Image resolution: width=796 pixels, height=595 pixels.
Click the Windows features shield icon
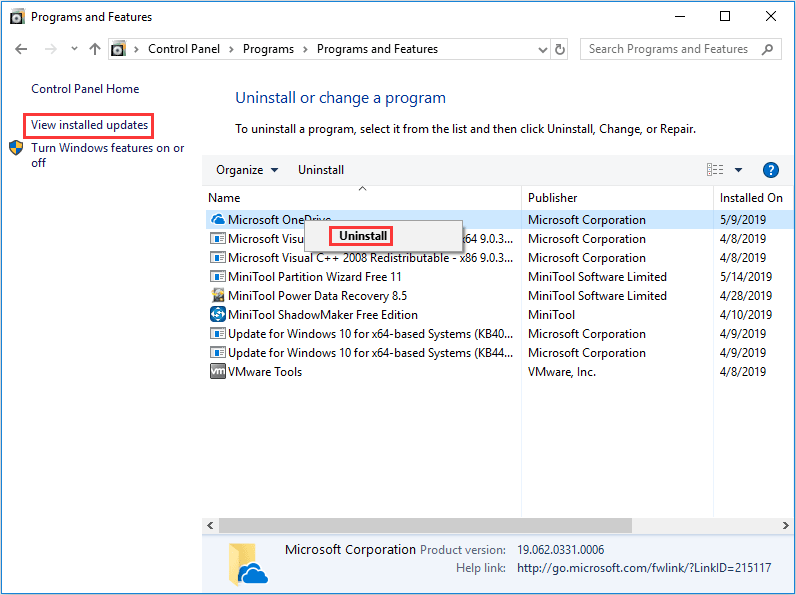coord(16,148)
